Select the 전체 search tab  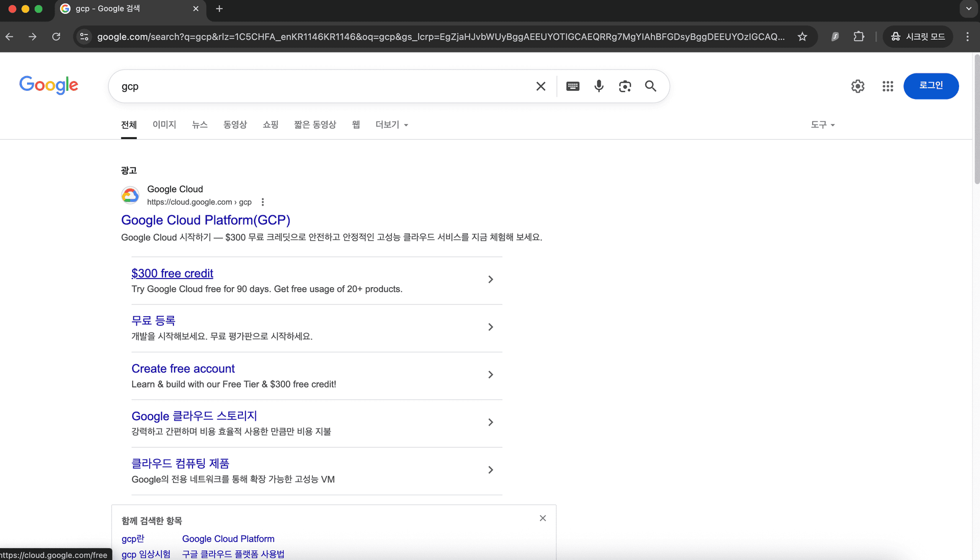(x=129, y=124)
